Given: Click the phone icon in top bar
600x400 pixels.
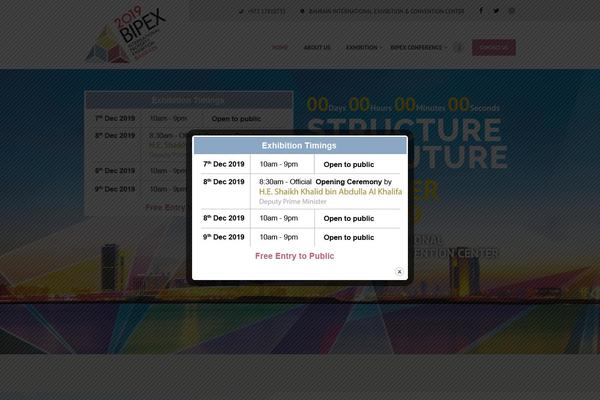Looking at the screenshot, I should [241, 11].
